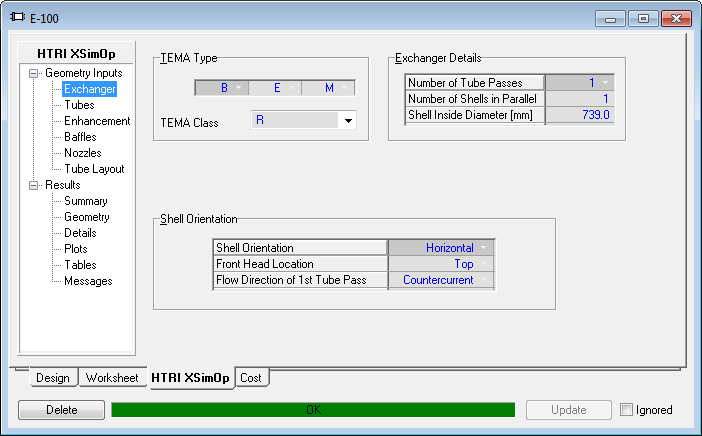Open the Tube Layout page
This screenshot has width=702, height=436.
click(x=94, y=169)
